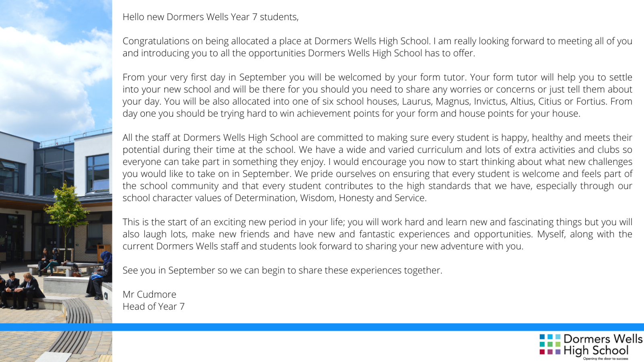The height and width of the screenshot is (362, 644).
Task: Click the greeting 'Hello new Dormers Wells Year 7 students'
Action: pos(211,17)
